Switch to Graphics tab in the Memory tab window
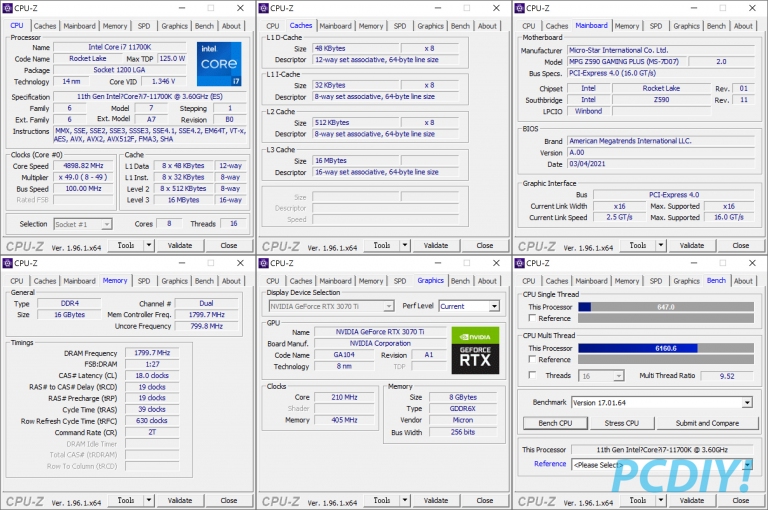The width and height of the screenshot is (768, 510). pos(174,281)
